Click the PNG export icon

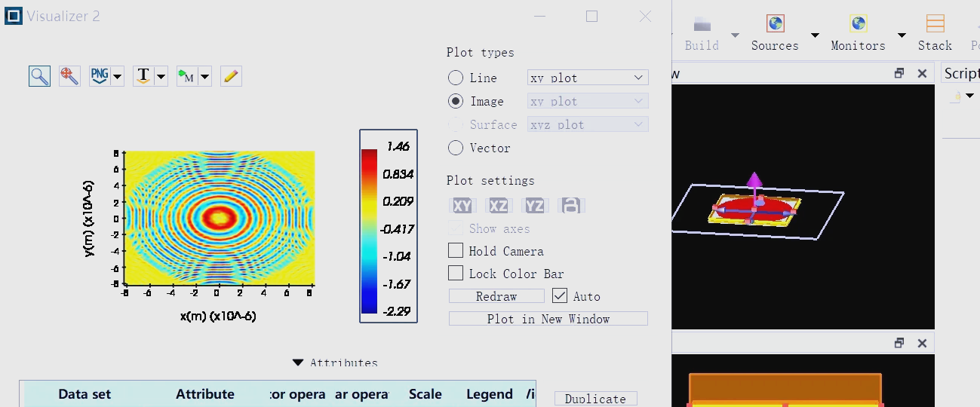[x=100, y=76]
